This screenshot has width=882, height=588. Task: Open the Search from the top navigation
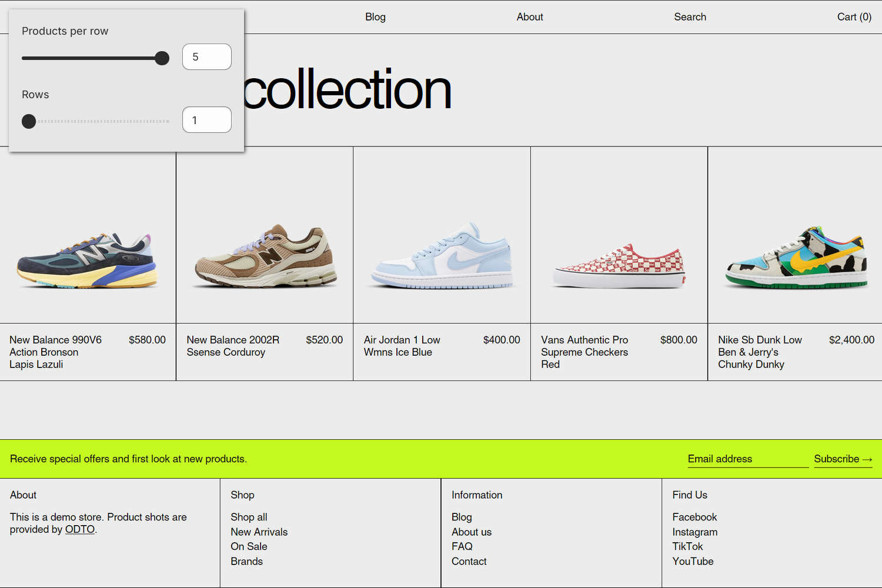click(x=690, y=17)
